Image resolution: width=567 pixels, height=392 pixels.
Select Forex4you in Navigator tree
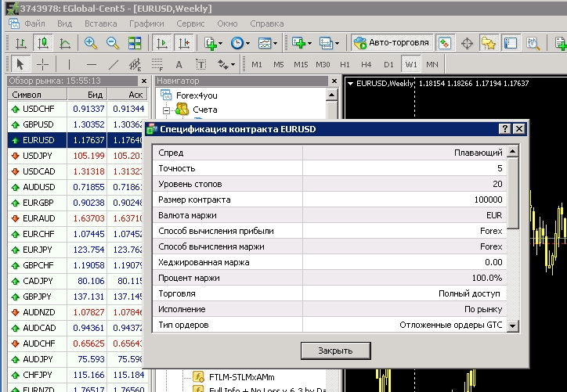click(197, 95)
